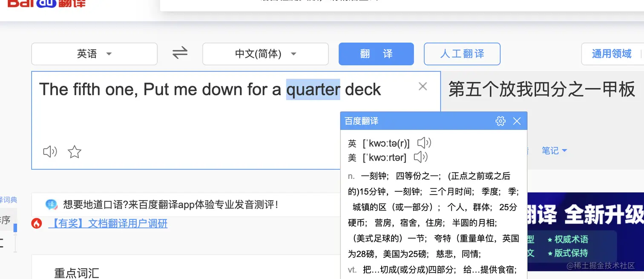Play pronunciation of the source text

click(x=49, y=151)
